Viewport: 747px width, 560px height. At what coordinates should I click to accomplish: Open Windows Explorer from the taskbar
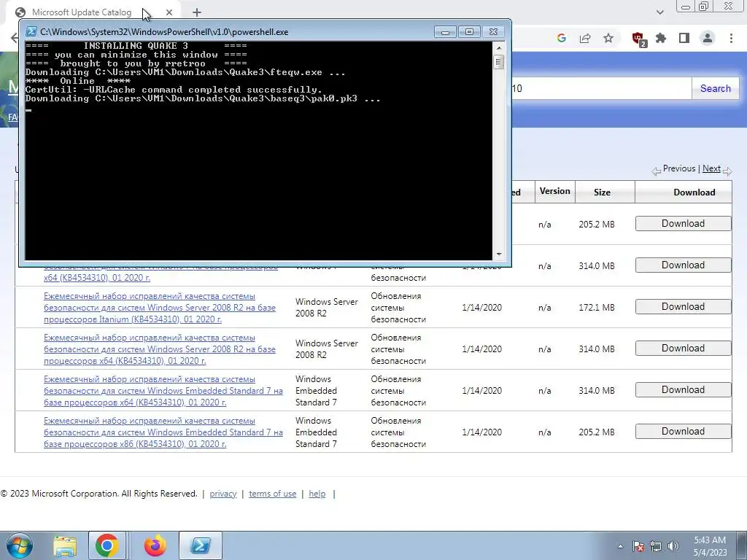tap(65, 546)
